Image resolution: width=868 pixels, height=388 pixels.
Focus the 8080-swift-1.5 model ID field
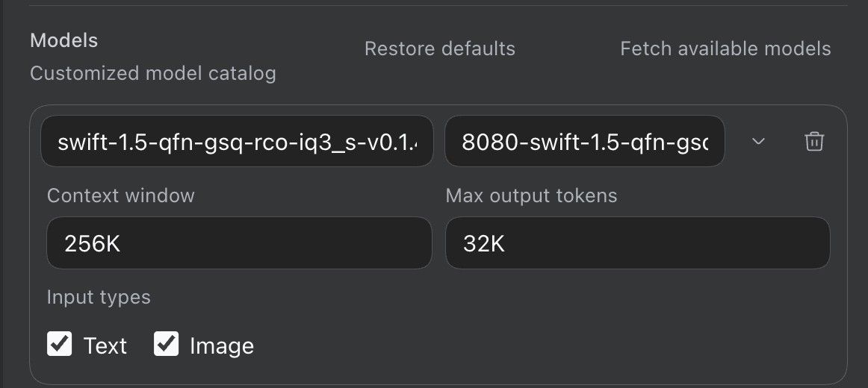point(585,141)
